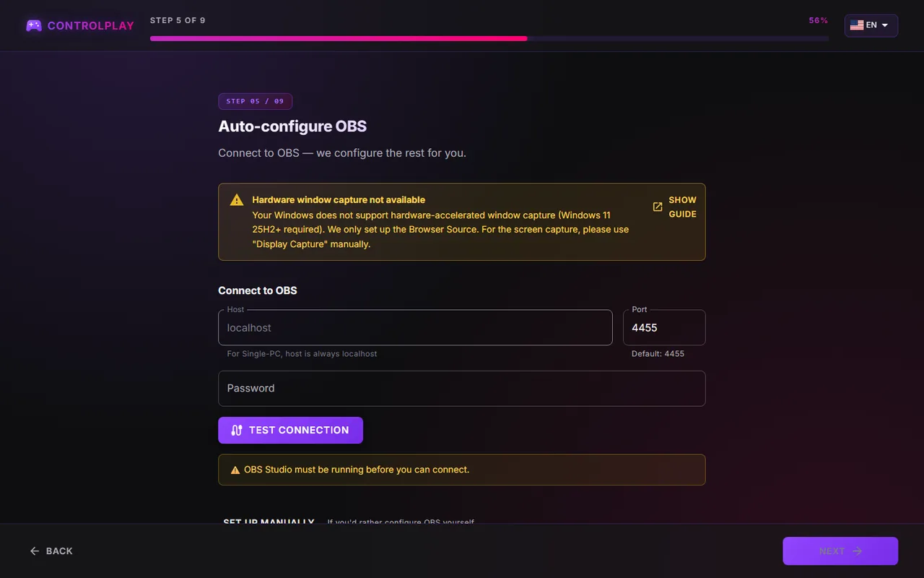The image size is (924, 578).
Task: Click the right arrow icon on Next
Action: 858,551
